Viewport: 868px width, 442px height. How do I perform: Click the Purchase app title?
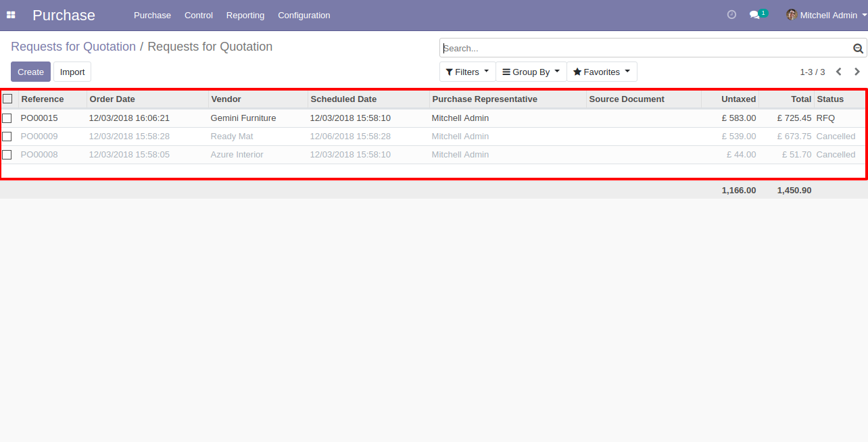pos(64,15)
